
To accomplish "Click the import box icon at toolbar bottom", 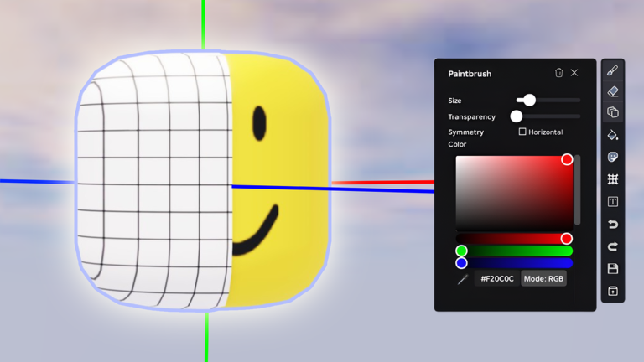I will coord(612,291).
